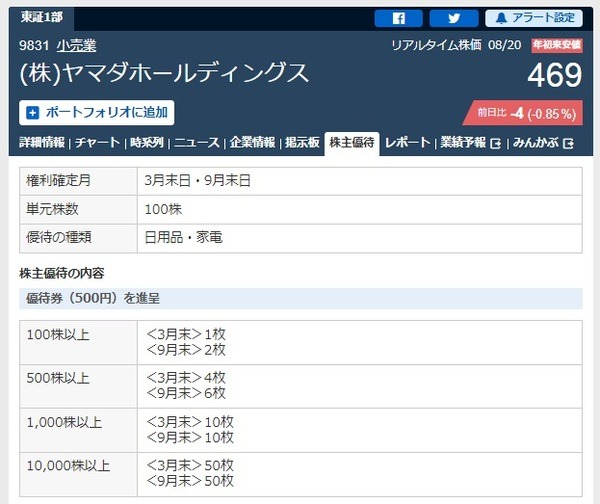Viewport: 600px width, 504px height.
Task: Open the みんかぶ external link
Action: pos(543,143)
